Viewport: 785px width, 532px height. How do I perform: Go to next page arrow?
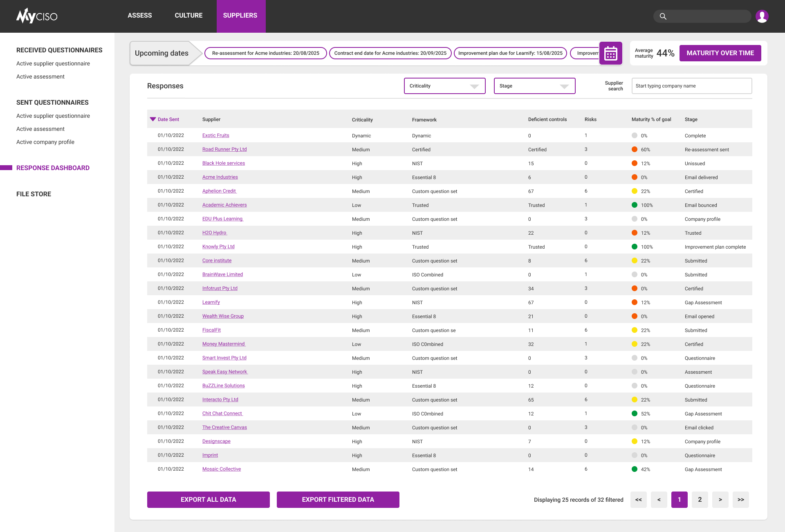click(720, 500)
